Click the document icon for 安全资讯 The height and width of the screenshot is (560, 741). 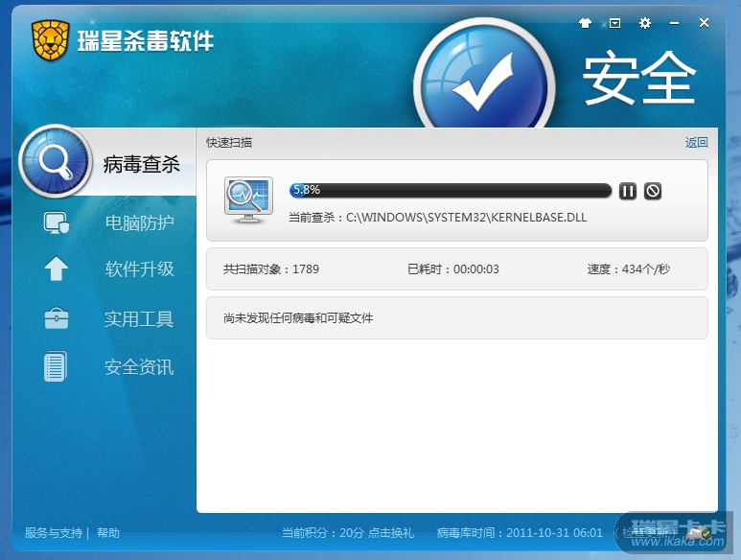pyautogui.click(x=56, y=366)
